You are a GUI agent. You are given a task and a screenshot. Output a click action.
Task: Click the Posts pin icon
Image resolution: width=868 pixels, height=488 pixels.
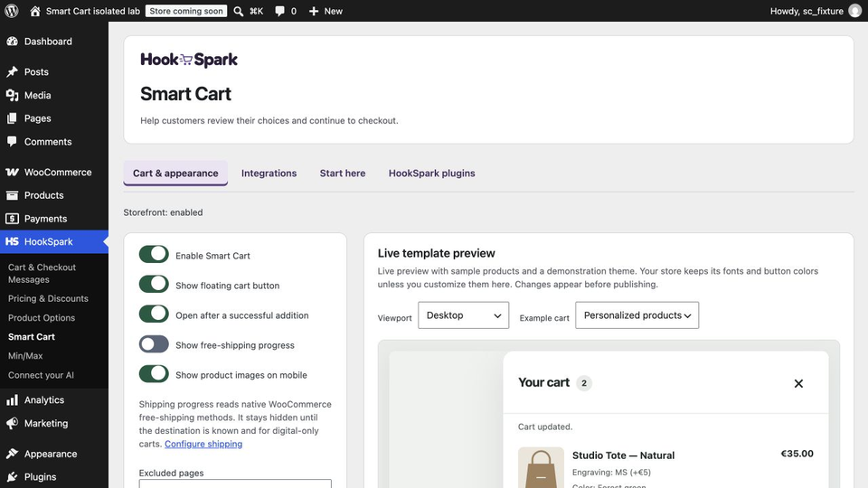[x=12, y=72]
